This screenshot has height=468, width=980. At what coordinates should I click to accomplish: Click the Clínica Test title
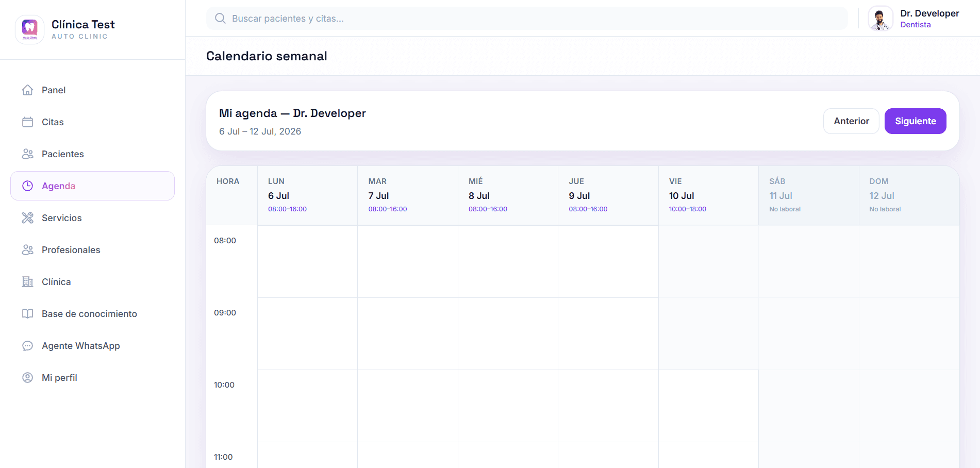(83, 25)
